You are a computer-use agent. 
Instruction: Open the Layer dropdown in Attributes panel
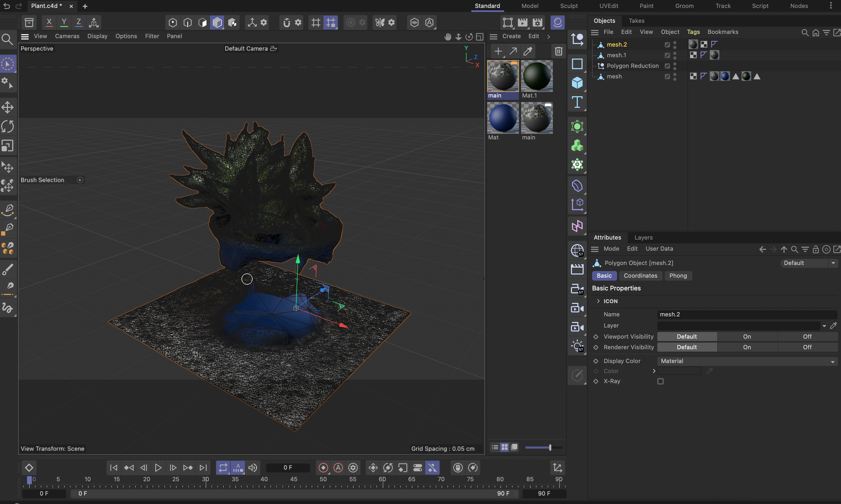coord(825,325)
